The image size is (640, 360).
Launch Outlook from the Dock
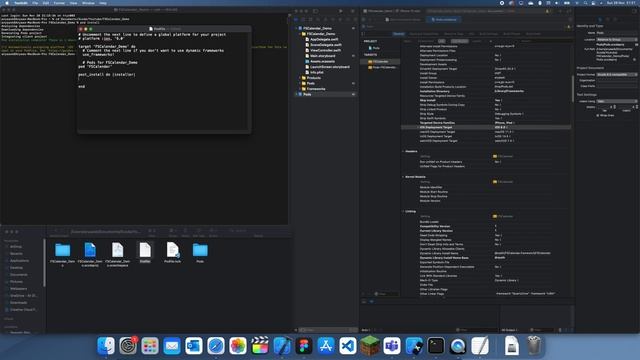coord(194,346)
